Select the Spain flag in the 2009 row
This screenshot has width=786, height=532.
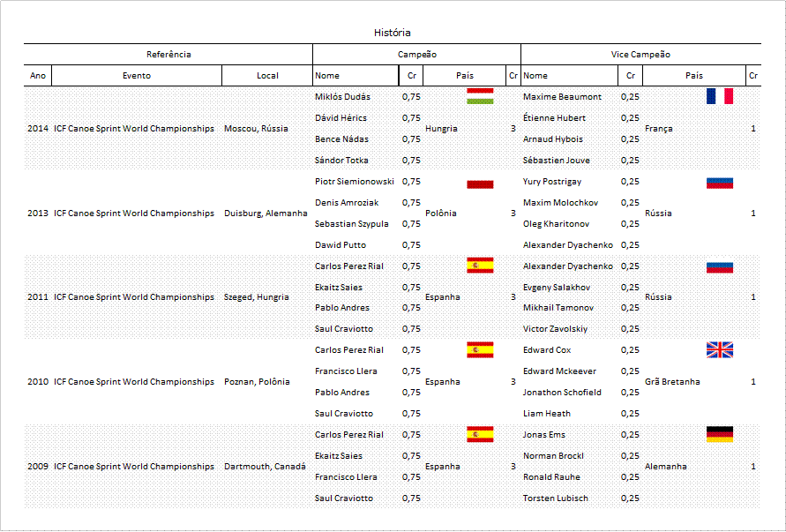[480, 434]
